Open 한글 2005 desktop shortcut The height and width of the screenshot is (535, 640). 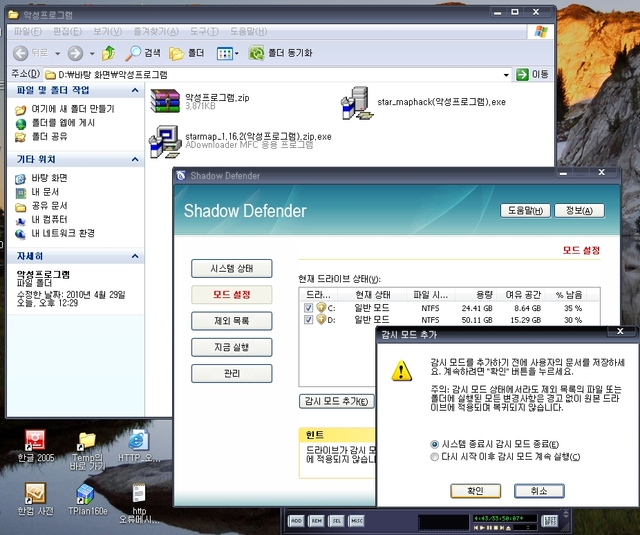(36, 446)
